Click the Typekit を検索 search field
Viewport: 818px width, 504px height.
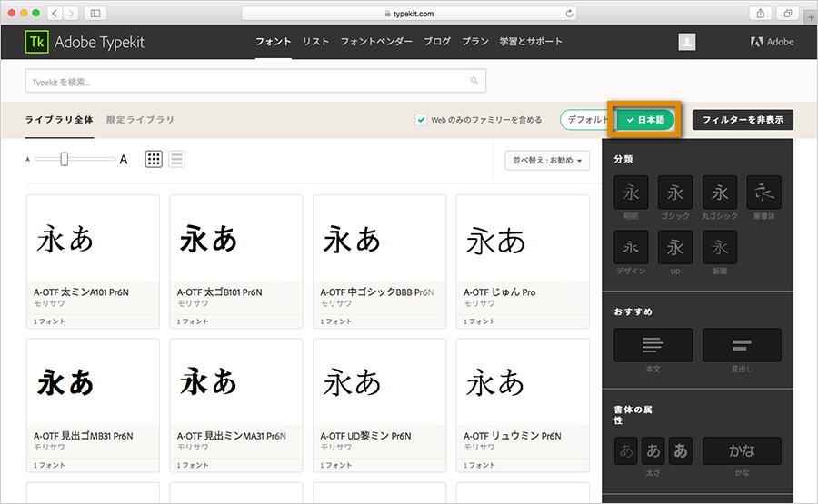pos(255,81)
